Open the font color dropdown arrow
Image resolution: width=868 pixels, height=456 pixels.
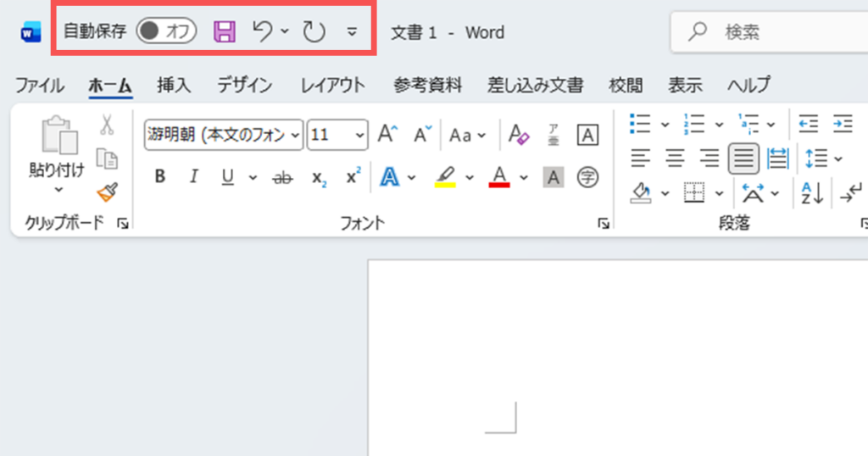tap(523, 178)
